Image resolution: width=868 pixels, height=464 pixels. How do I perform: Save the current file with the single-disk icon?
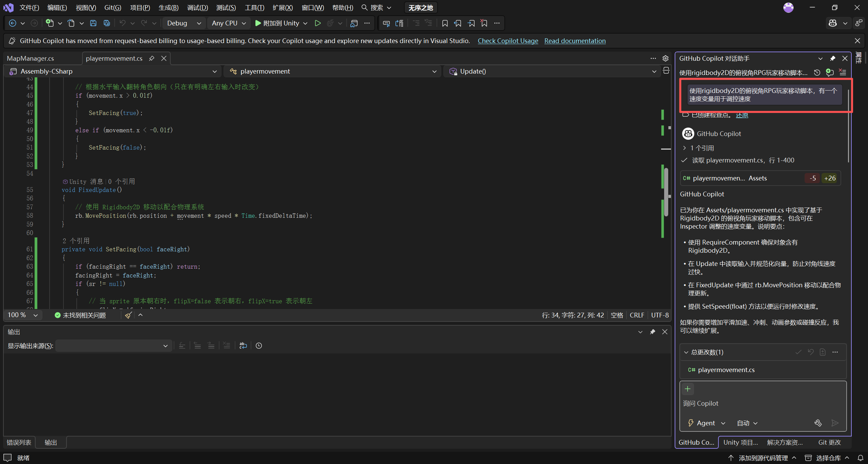(x=93, y=23)
